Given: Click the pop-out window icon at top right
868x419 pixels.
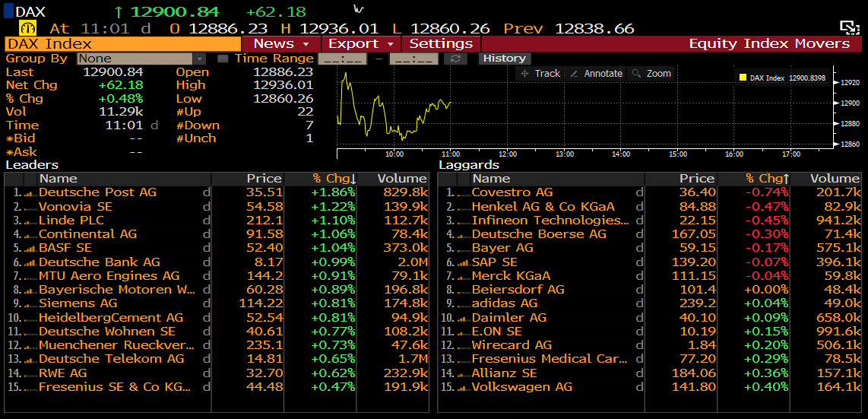Looking at the screenshot, I should tap(849, 28).
